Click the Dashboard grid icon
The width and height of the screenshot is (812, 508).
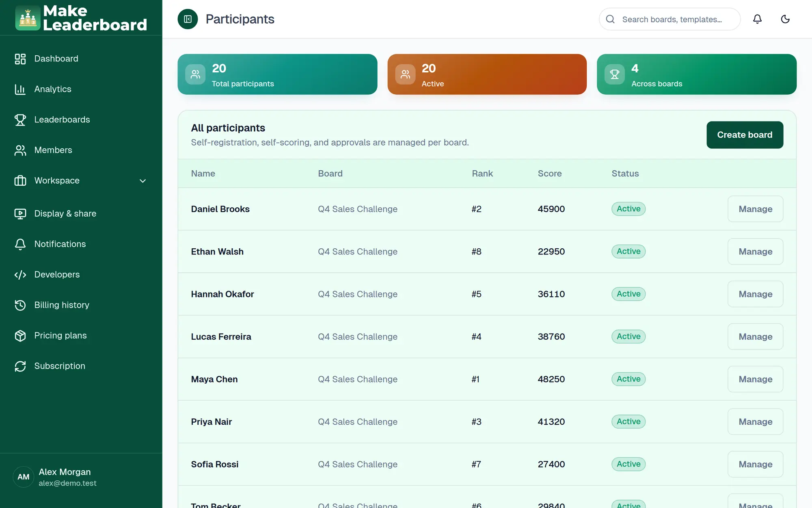pyautogui.click(x=20, y=59)
